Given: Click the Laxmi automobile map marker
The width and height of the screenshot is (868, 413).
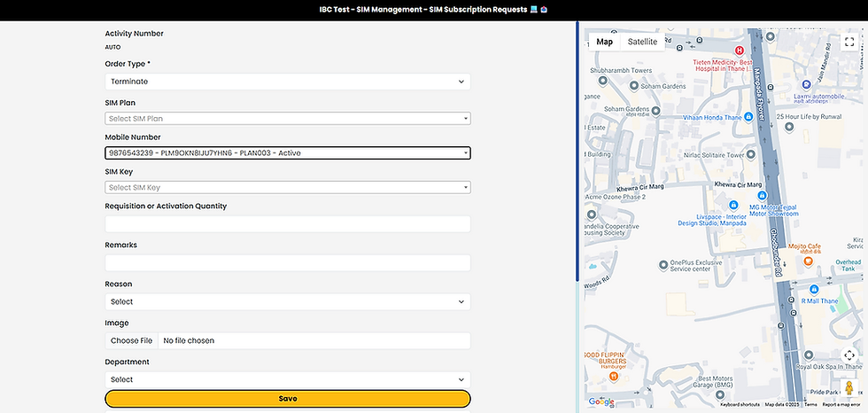Looking at the screenshot, I should [807, 85].
